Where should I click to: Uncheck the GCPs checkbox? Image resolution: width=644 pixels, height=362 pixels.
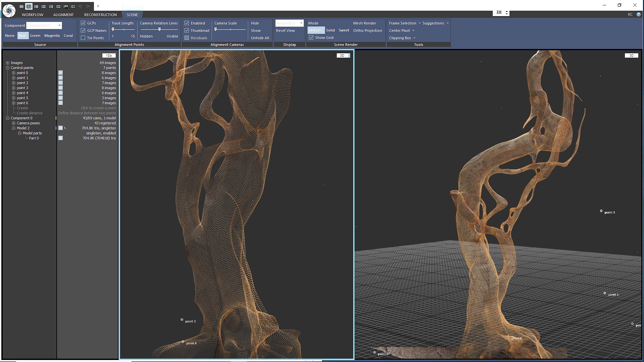tap(83, 23)
